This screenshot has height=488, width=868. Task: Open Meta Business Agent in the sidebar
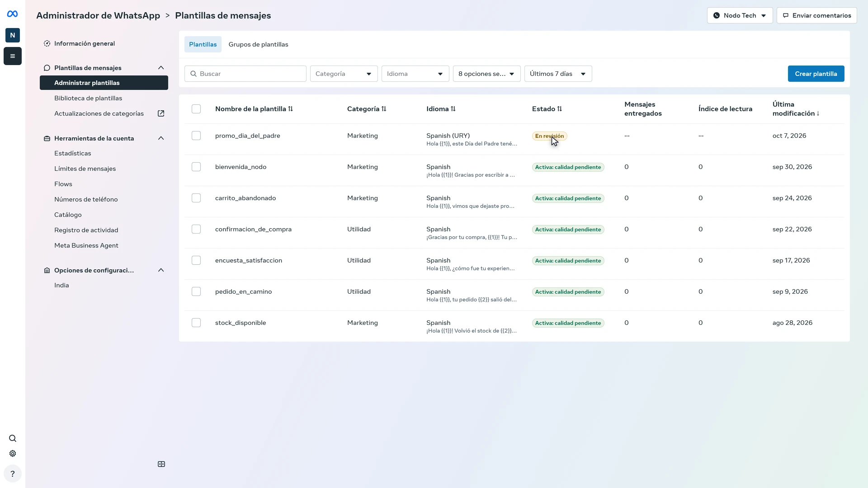point(86,245)
